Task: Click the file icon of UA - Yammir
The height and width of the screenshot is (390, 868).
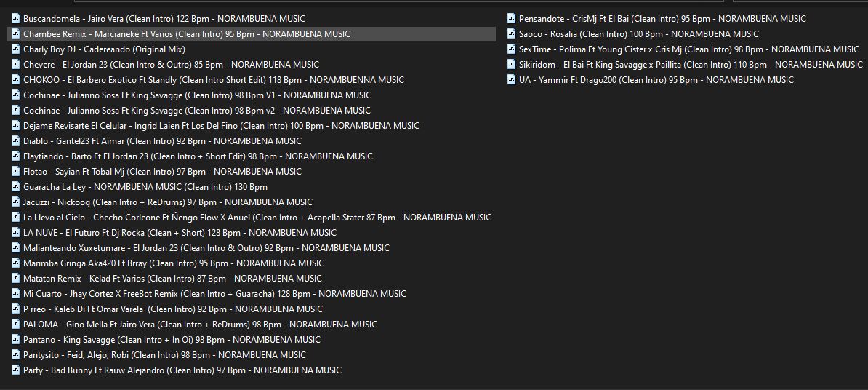Action: pos(512,80)
